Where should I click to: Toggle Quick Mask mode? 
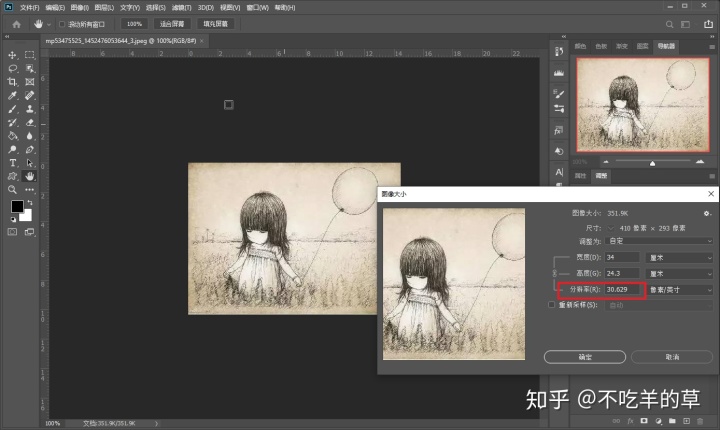click(x=12, y=232)
